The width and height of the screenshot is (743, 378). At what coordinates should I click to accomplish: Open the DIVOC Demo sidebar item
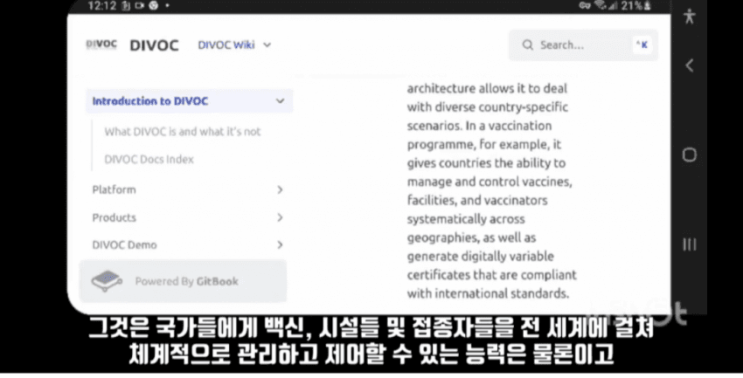click(189, 245)
